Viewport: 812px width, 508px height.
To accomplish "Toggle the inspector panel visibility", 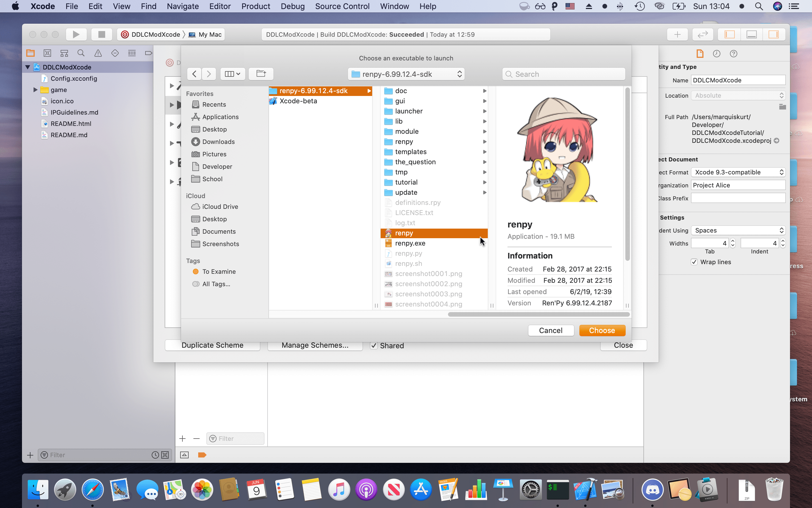I will click(x=774, y=34).
